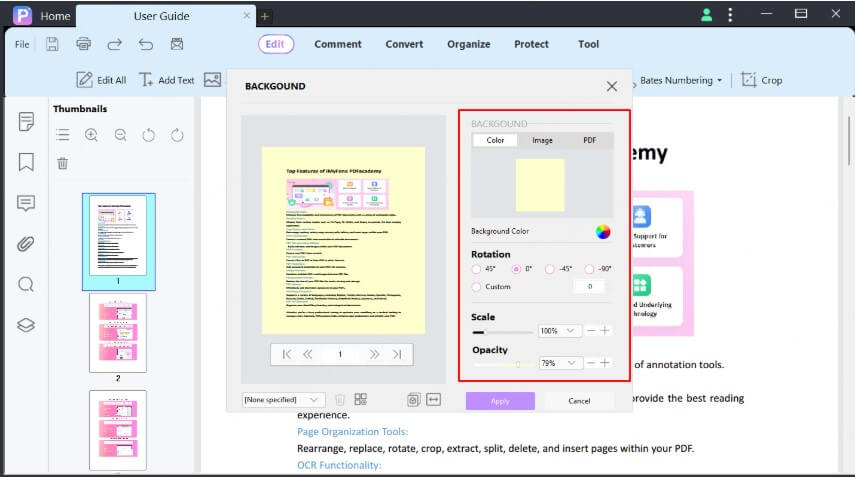Increase scale with plus button

(605, 331)
